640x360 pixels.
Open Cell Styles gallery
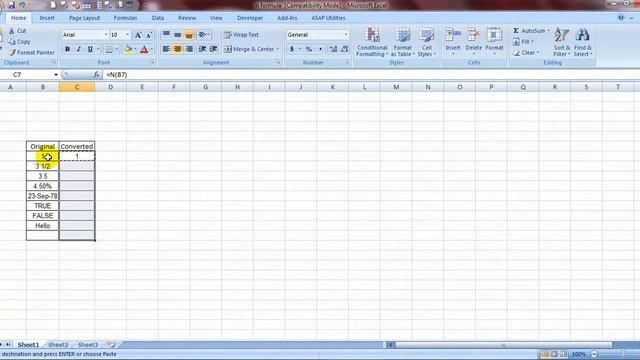pyautogui.click(x=427, y=42)
